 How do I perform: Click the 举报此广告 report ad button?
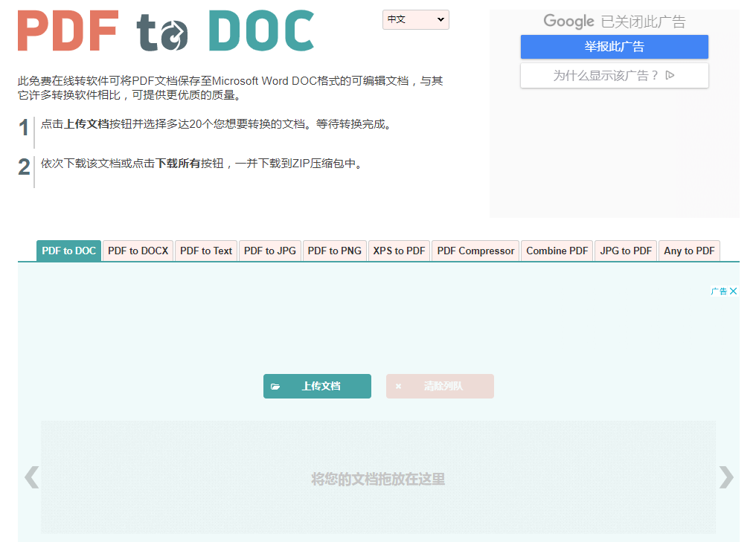coord(615,47)
